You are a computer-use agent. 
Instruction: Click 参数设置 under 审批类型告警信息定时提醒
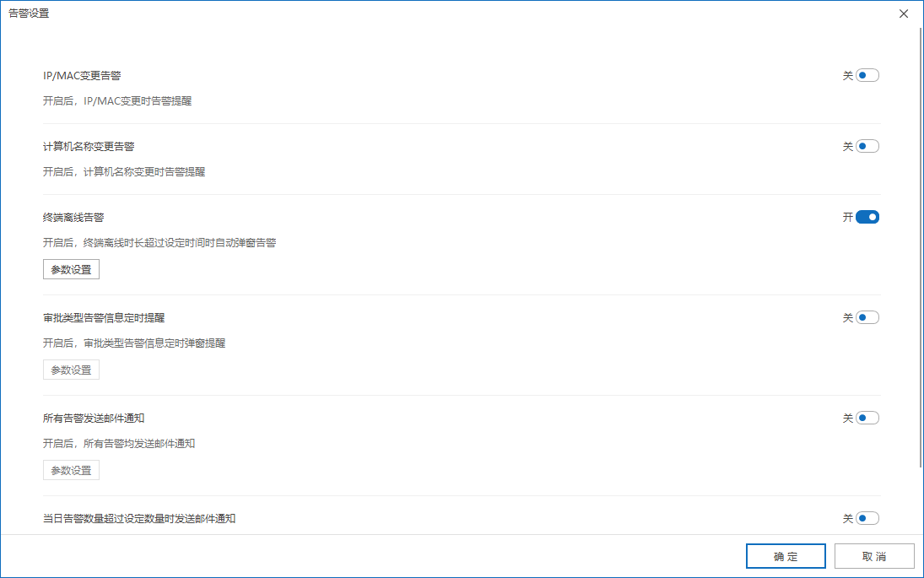(x=71, y=370)
